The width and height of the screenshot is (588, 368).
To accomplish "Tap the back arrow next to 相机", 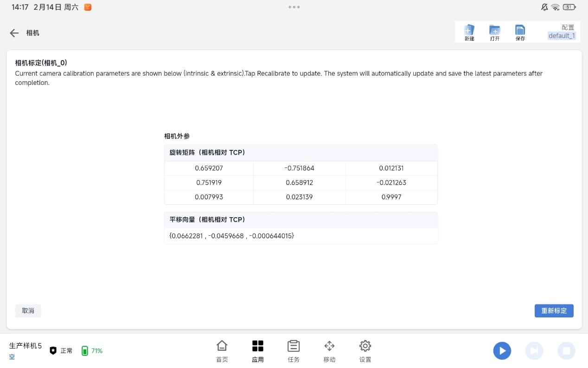I will (x=14, y=33).
